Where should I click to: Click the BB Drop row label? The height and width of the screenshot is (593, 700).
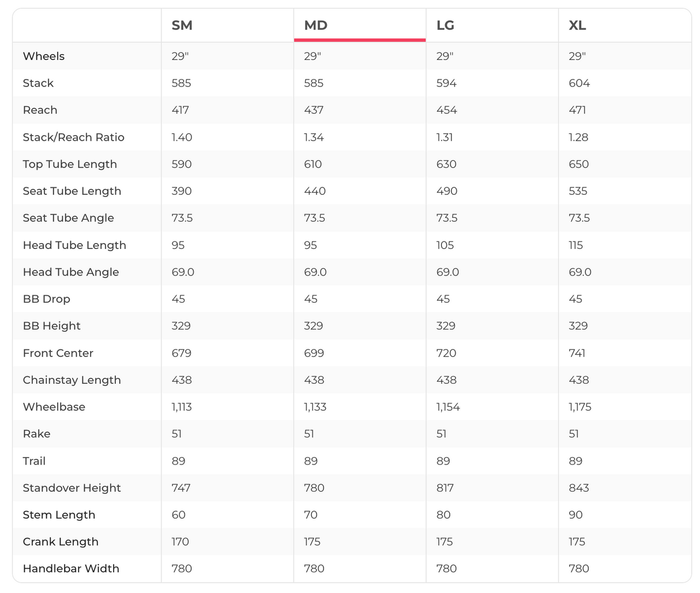pos(47,299)
